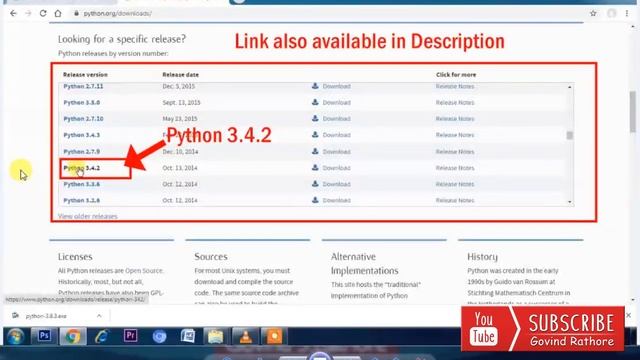Viewport: 640px width, 360px height.
Task: Click the release list scroll-up arrow
Action: click(x=569, y=87)
